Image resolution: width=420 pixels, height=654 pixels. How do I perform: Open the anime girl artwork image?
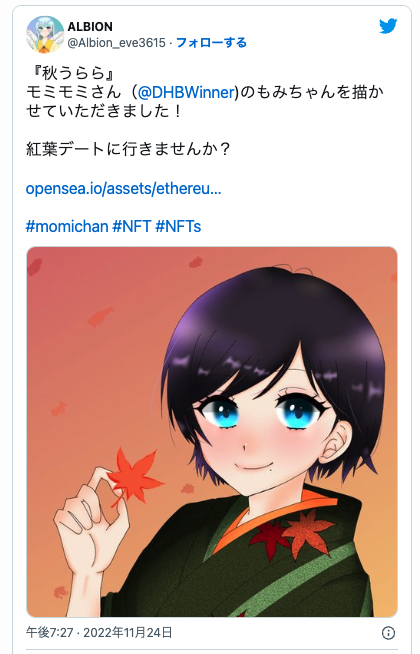212,432
